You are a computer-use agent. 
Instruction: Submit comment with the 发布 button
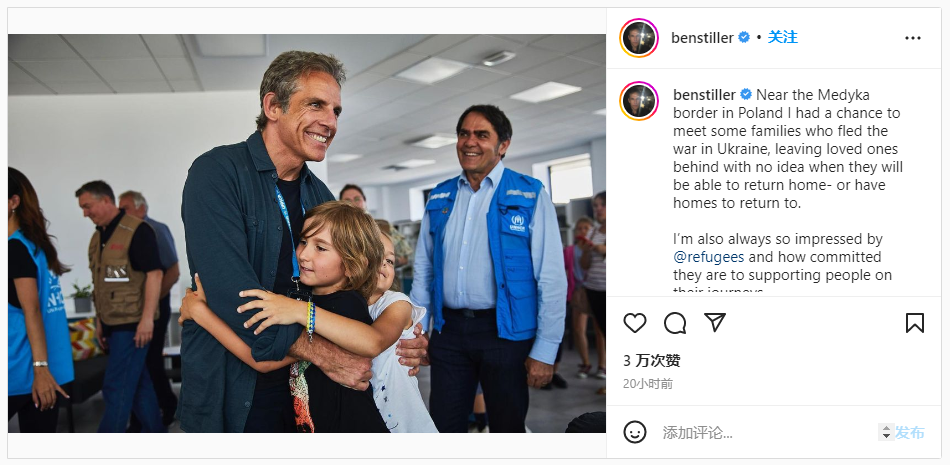click(x=910, y=433)
